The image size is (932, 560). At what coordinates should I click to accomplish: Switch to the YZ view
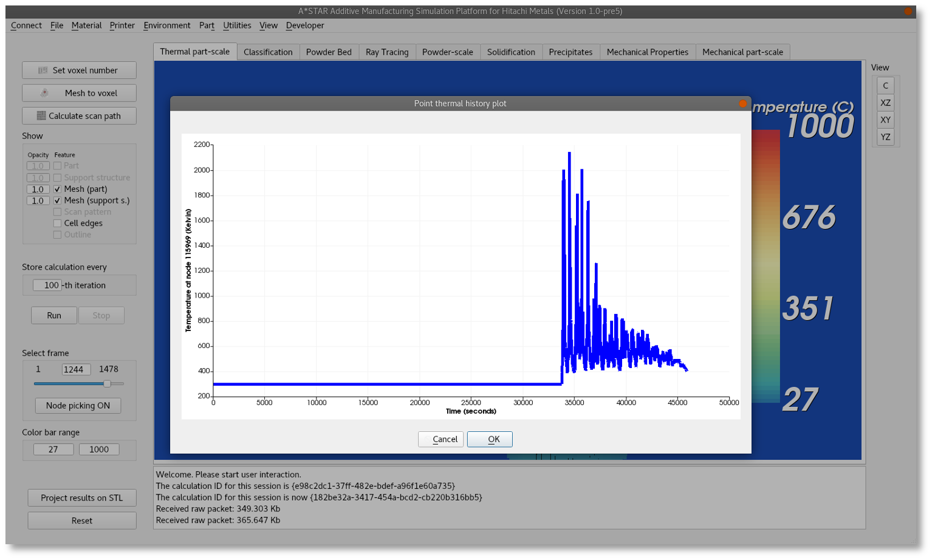coord(885,137)
